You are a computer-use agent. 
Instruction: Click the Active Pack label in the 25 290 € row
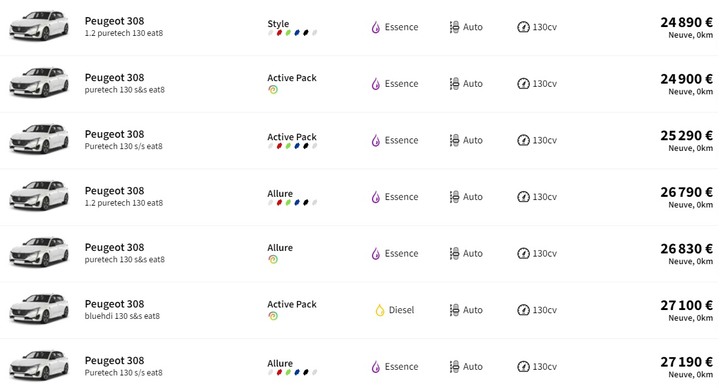[292, 137]
